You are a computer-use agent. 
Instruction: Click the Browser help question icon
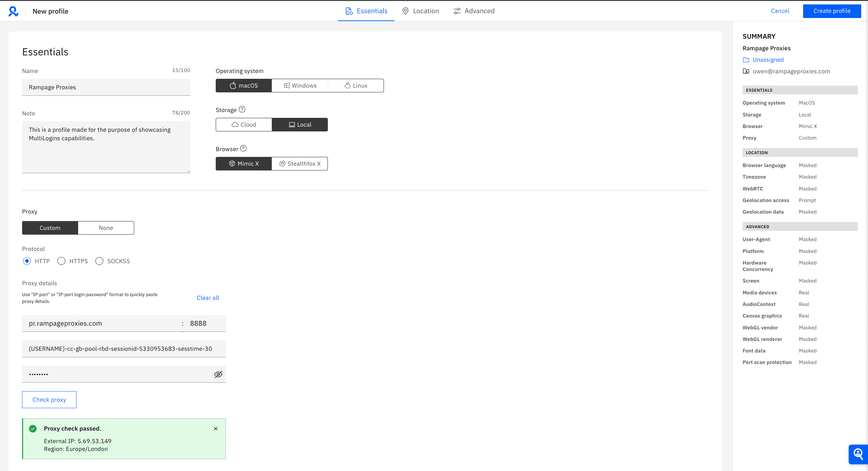243,148
